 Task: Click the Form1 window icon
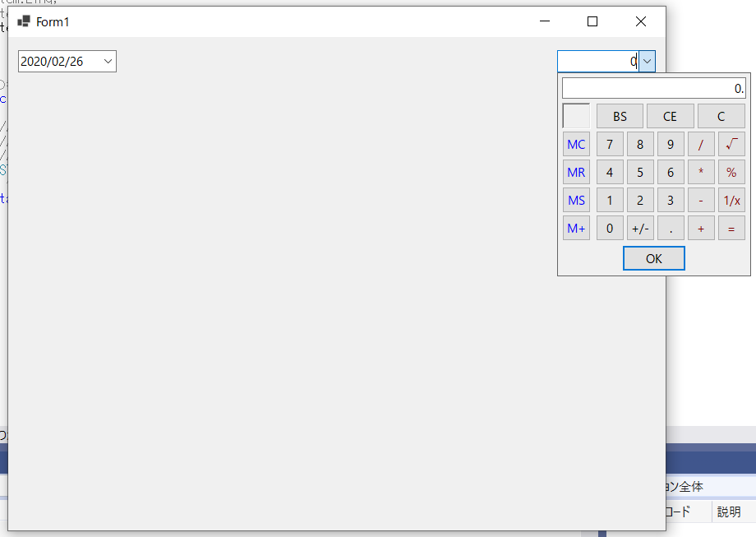24,21
